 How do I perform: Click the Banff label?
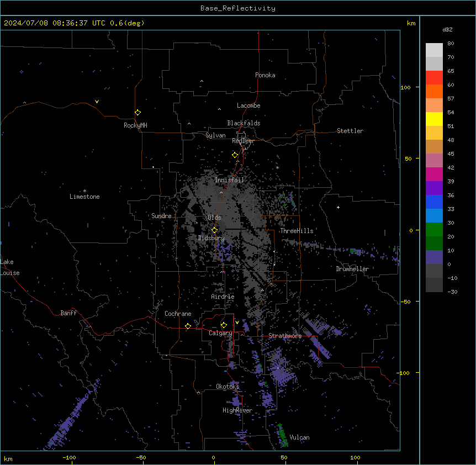(x=68, y=313)
